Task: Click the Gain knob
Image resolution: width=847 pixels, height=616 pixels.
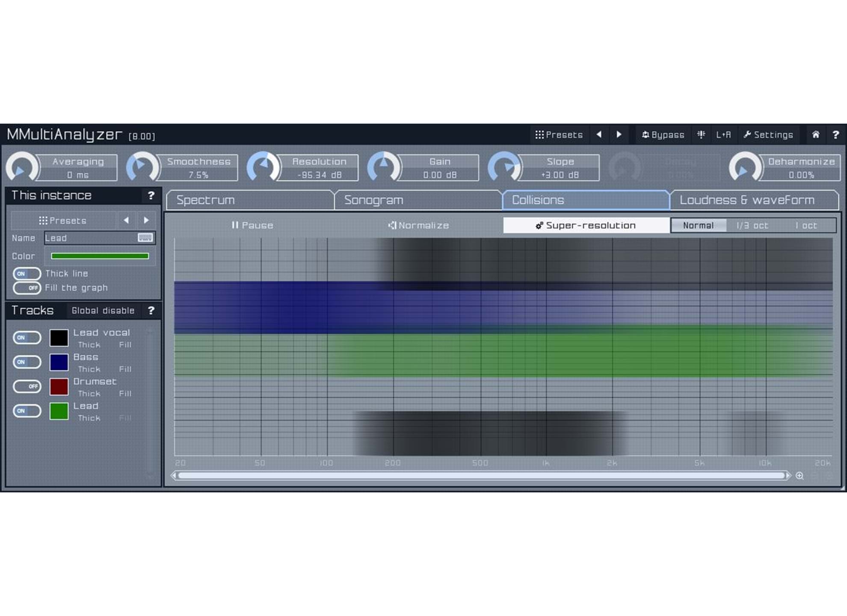Action: (384, 167)
